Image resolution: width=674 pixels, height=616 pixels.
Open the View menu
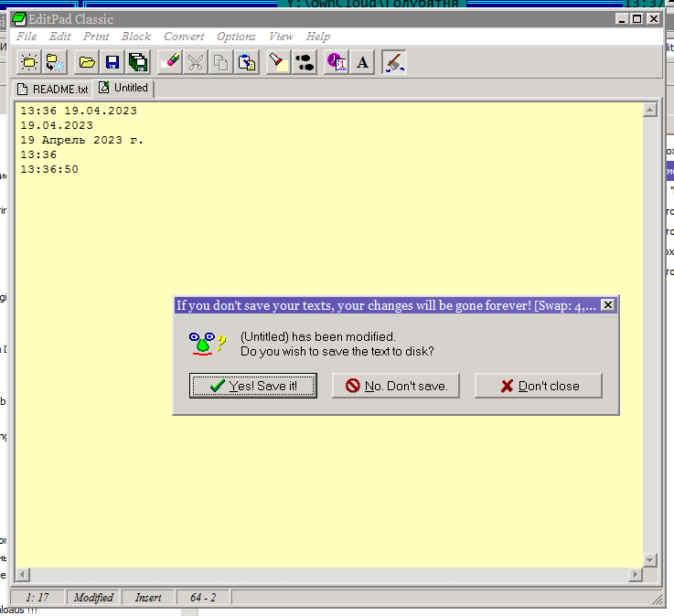(x=281, y=37)
